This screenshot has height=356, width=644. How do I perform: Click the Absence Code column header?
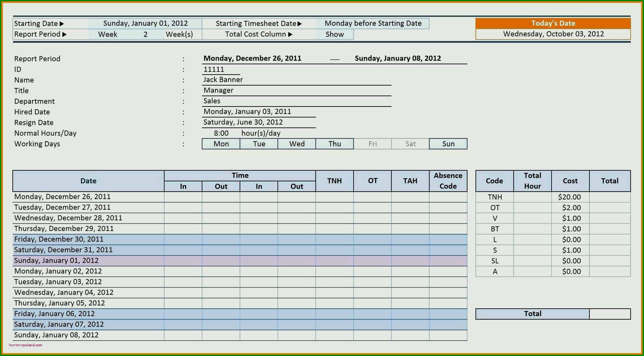[x=448, y=181]
